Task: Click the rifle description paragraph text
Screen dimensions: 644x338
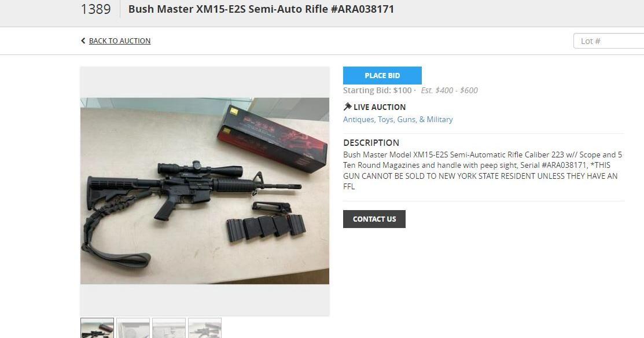Action: (x=483, y=170)
